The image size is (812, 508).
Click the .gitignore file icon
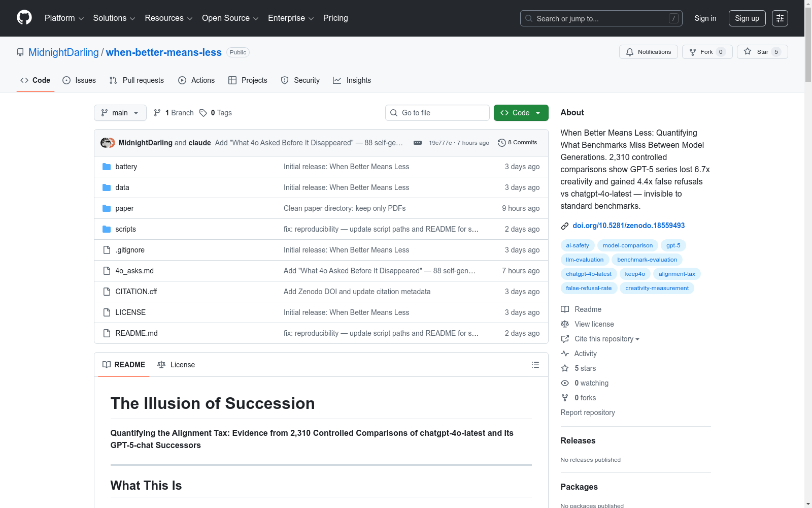(x=107, y=250)
